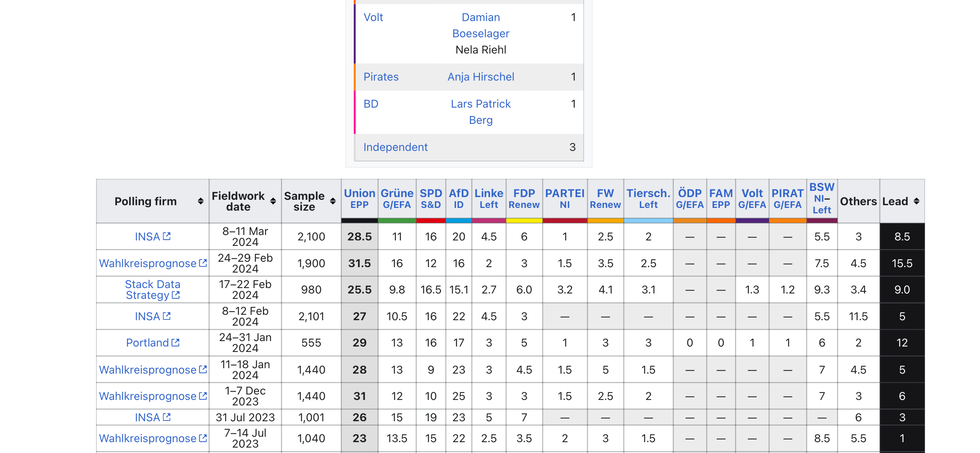Sort by Sample size arrows

pyautogui.click(x=332, y=201)
